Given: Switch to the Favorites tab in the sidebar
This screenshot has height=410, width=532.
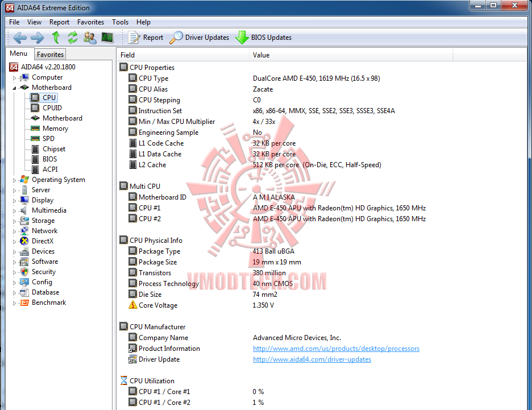Looking at the screenshot, I should (50, 54).
